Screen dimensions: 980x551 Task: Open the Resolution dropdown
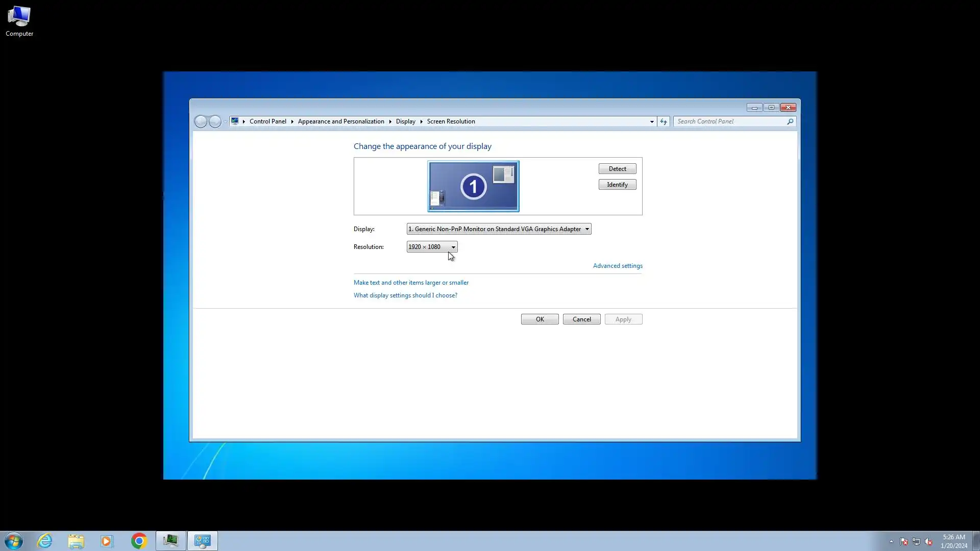point(432,247)
